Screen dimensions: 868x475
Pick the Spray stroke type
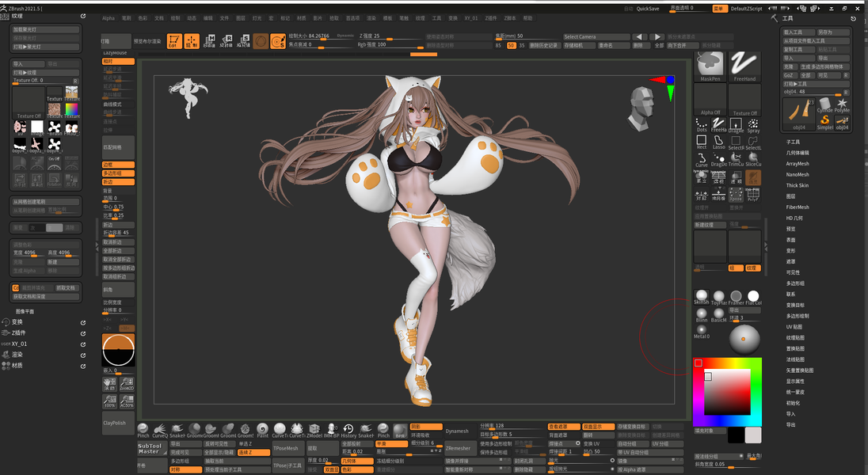(x=753, y=125)
